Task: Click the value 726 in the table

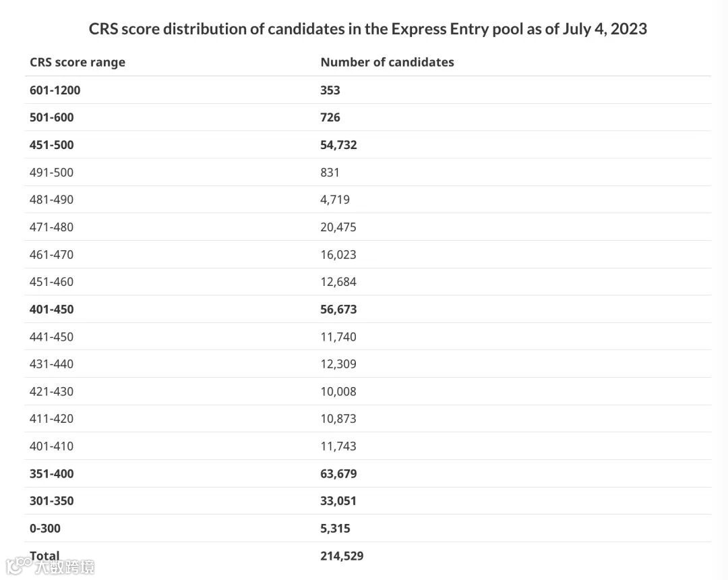Action: tap(330, 117)
